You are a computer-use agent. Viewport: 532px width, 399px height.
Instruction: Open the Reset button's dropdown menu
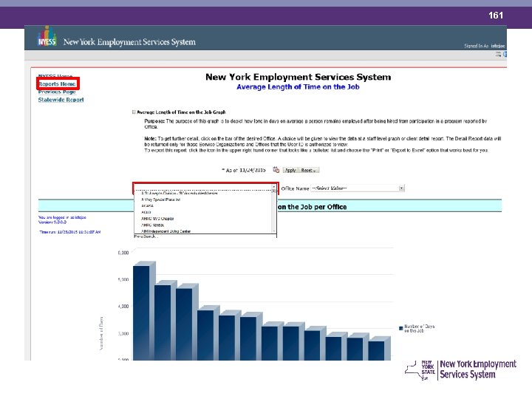pyautogui.click(x=308, y=170)
